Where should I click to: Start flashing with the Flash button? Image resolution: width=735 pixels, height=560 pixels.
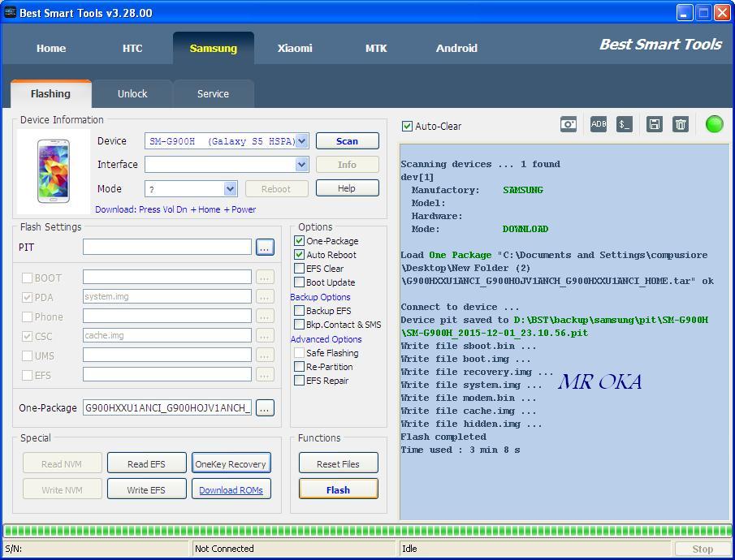pos(338,489)
